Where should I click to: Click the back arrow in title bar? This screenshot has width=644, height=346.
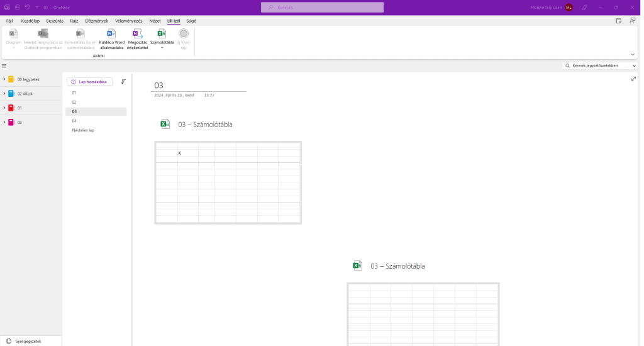point(17,7)
